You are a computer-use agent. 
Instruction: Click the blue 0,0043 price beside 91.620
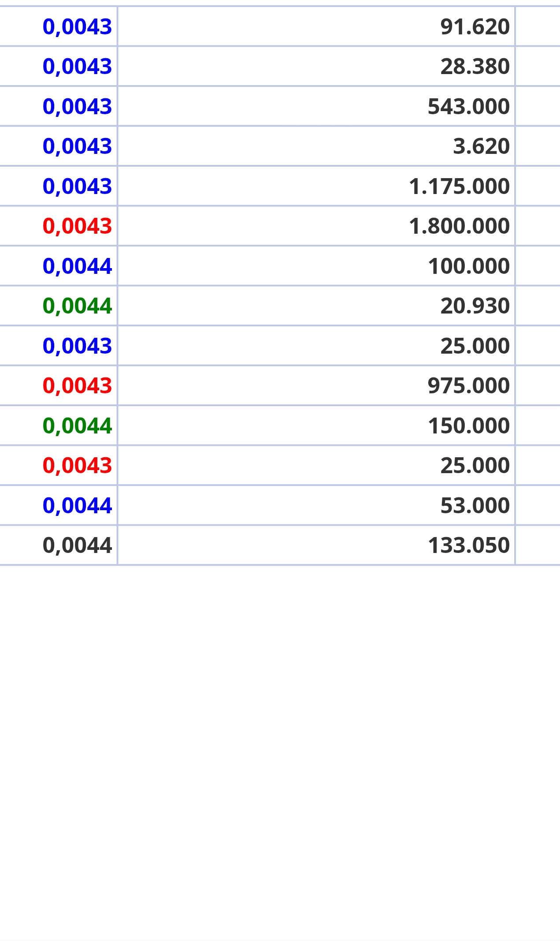77,27
